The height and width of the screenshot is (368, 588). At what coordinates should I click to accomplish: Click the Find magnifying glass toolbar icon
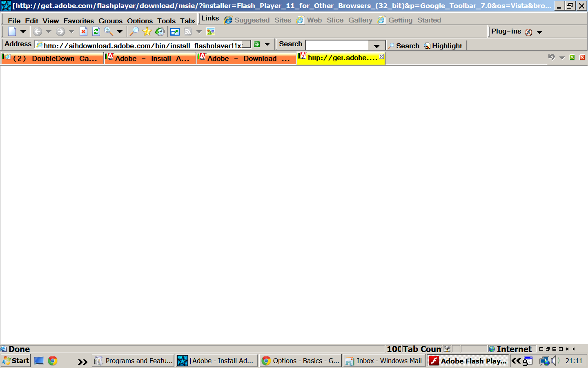(134, 31)
